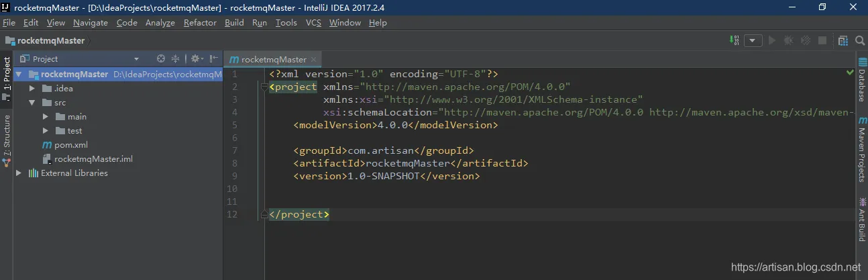Click the Make Project build icon
This screenshot has width=868, height=280.
tap(735, 40)
